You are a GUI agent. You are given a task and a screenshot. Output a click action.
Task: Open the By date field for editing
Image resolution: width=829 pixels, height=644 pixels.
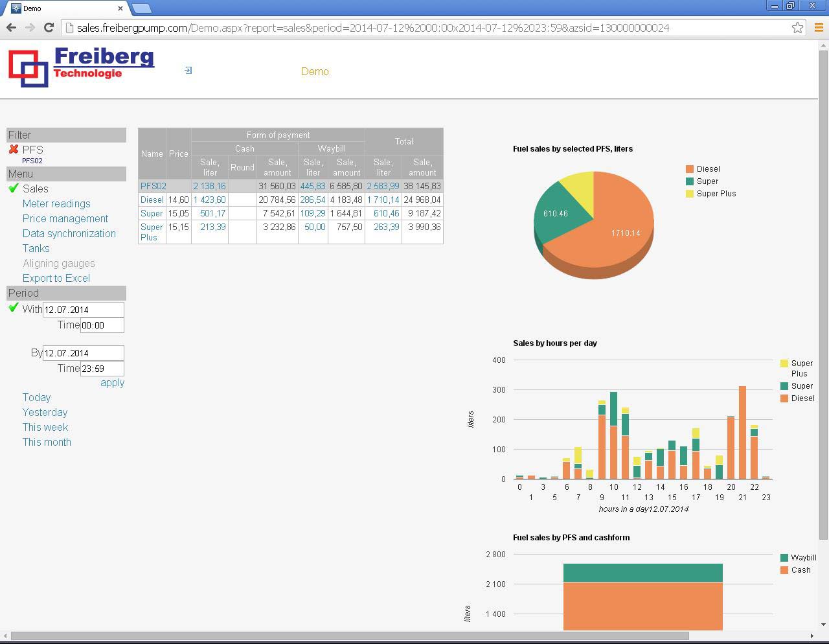83,353
